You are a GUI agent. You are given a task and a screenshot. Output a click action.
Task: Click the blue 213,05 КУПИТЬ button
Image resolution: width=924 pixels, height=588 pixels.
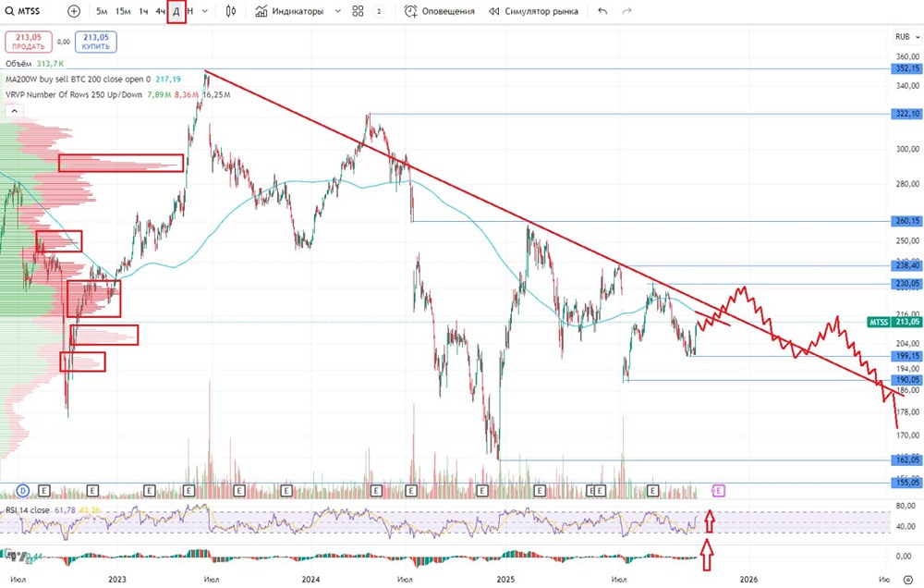(x=96, y=42)
